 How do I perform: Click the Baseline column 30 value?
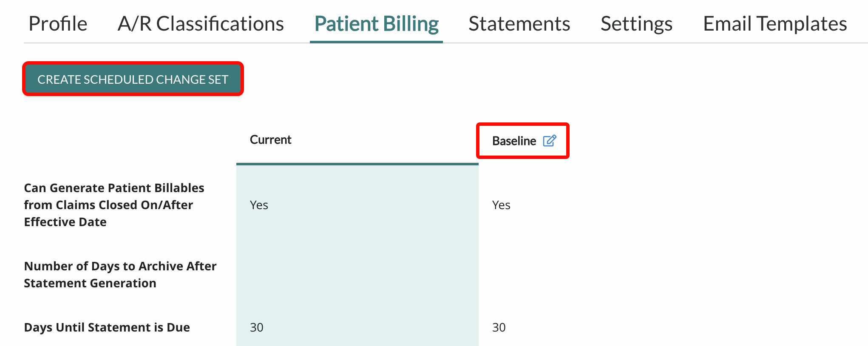tap(499, 327)
